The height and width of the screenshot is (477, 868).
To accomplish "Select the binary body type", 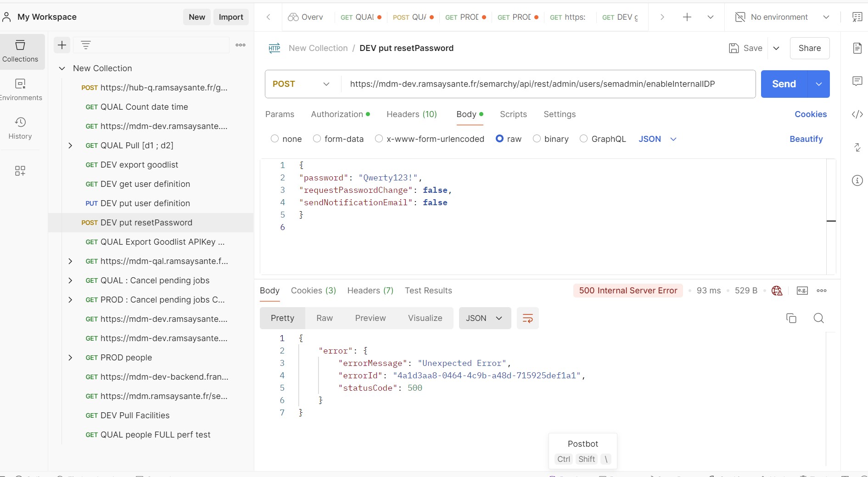I will coord(537,139).
